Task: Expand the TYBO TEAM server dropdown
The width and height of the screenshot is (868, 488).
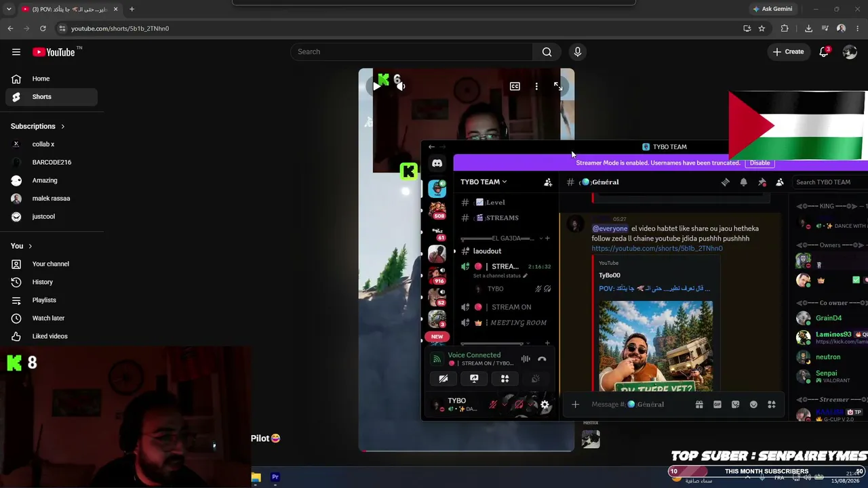Action: 484,182
